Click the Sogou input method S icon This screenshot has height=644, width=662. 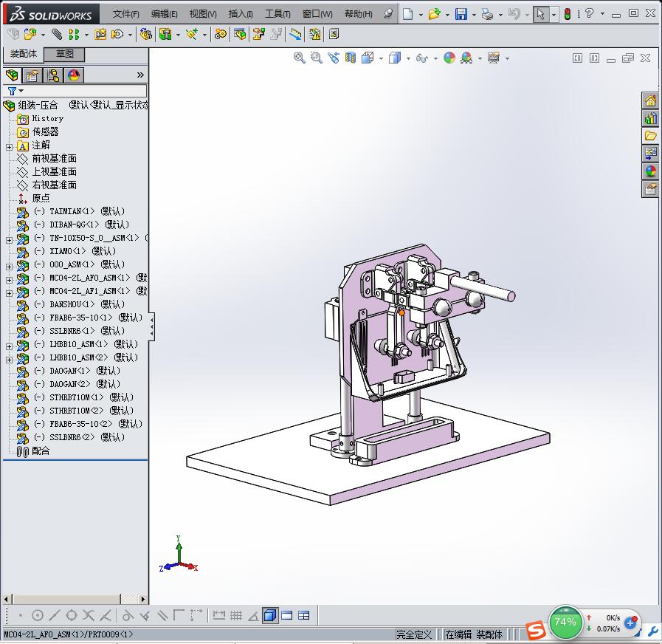tap(537, 631)
